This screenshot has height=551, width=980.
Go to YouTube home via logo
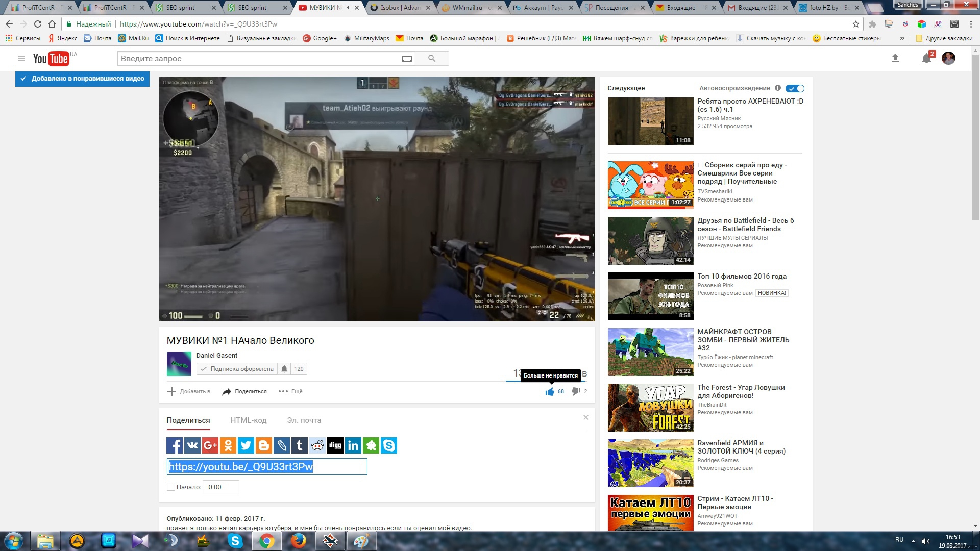[51, 59]
